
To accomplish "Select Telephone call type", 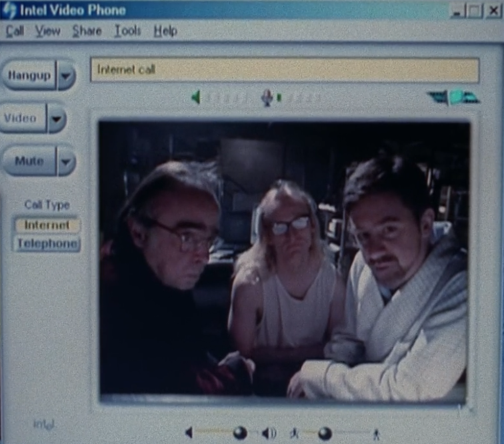I will 47,243.
